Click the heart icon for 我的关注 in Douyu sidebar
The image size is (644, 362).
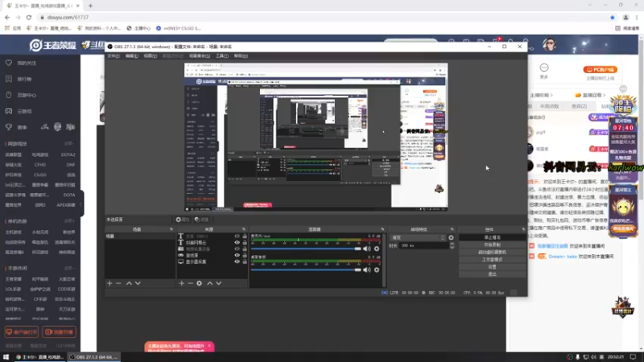click(9, 63)
